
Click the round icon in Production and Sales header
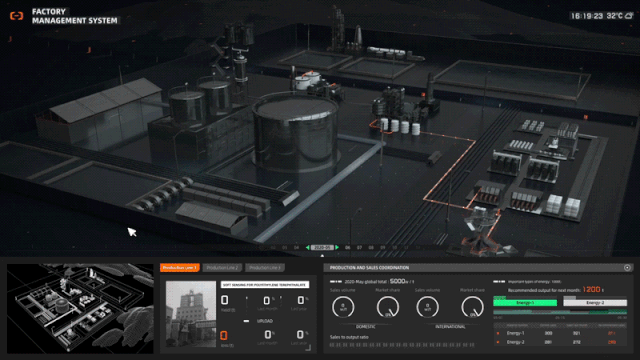pos(627,268)
